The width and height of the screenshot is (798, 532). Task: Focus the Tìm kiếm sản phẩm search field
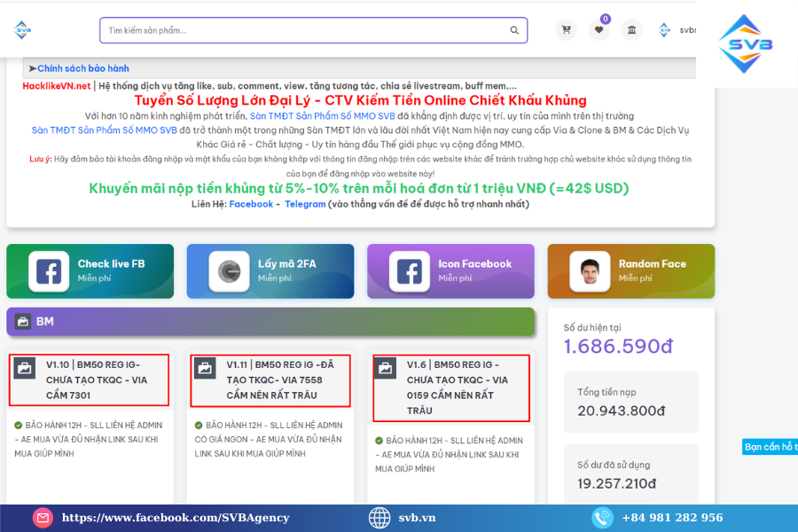point(314,30)
